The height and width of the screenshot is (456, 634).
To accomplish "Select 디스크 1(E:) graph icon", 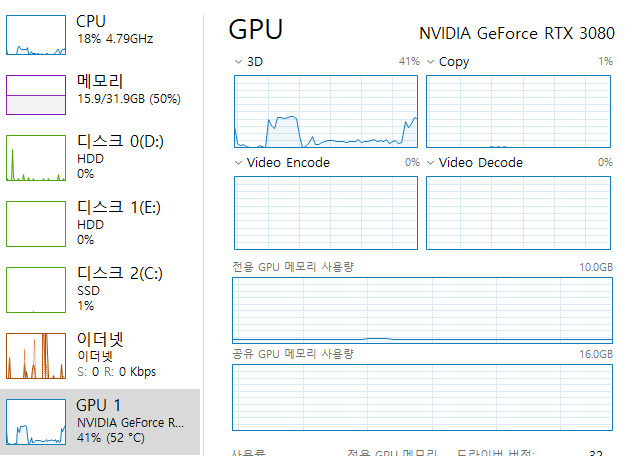I will 36,223.
